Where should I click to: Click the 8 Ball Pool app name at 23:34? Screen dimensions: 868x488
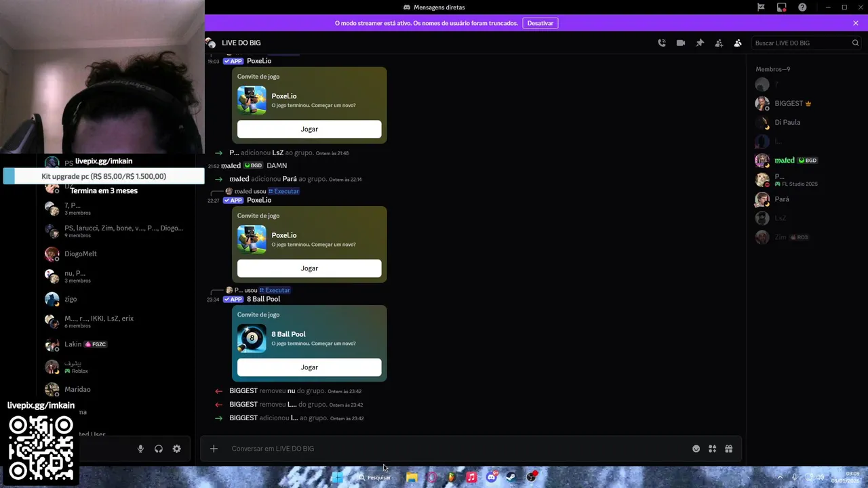pyautogui.click(x=263, y=299)
